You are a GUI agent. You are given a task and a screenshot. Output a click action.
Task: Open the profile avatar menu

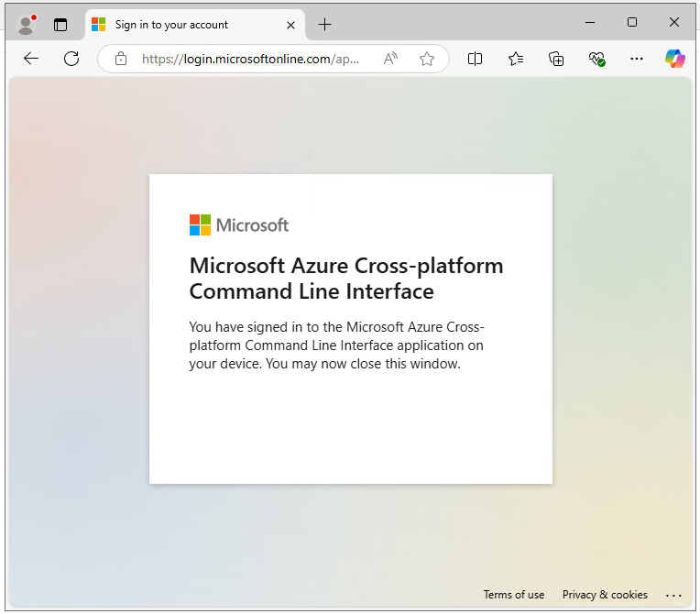(27, 25)
